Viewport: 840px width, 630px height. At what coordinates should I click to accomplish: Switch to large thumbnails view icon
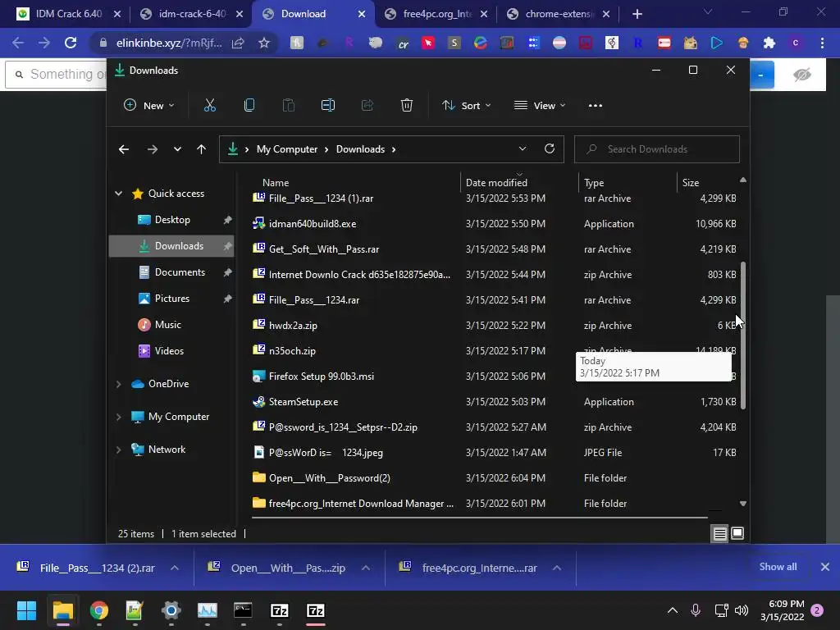click(737, 533)
